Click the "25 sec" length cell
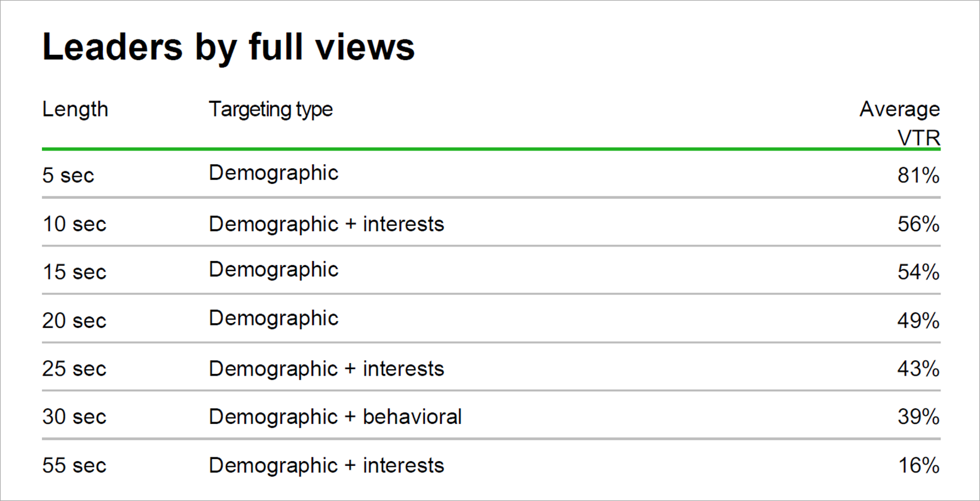This screenshot has width=980, height=501. [74, 369]
